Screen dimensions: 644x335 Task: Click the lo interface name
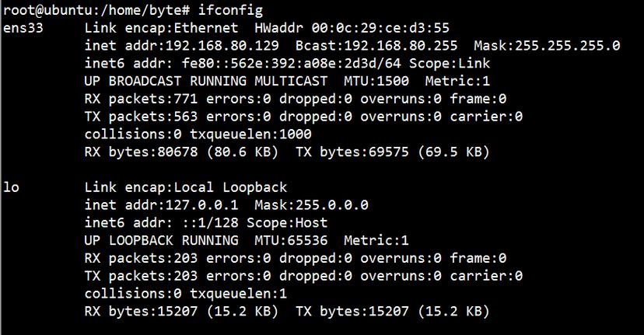(x=11, y=187)
